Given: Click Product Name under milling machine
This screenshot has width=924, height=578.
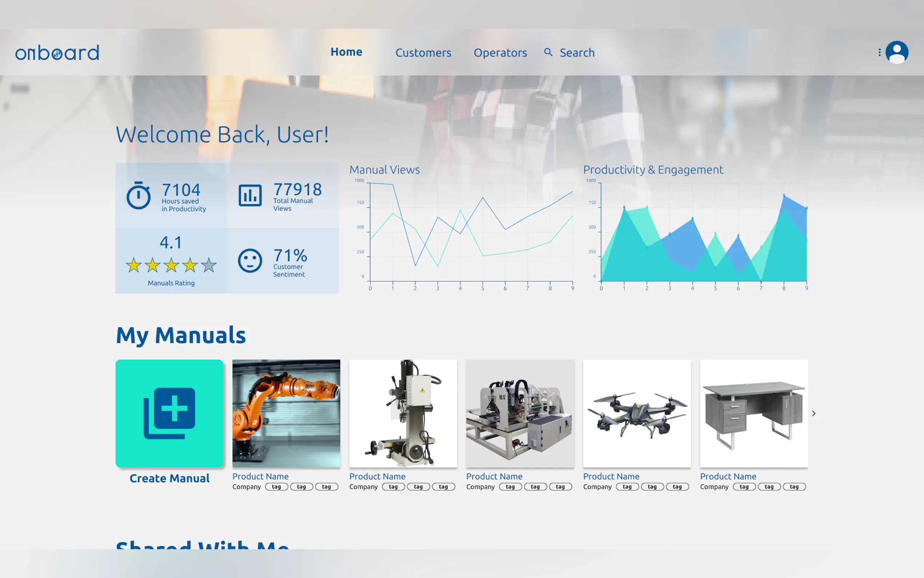Looking at the screenshot, I should (x=377, y=476).
